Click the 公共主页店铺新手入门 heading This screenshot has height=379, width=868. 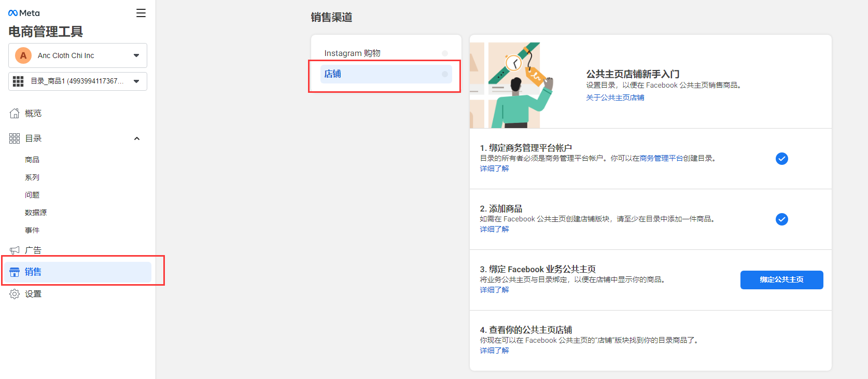point(633,74)
